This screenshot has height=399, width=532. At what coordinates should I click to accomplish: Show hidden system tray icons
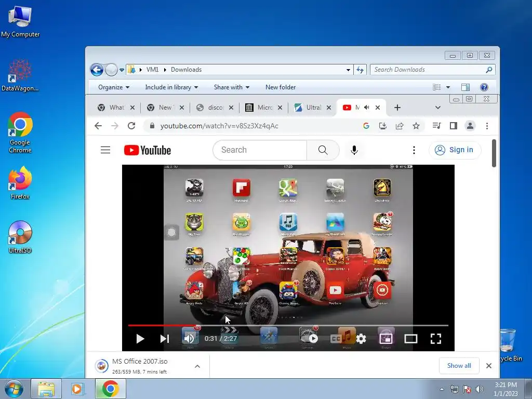coord(442,389)
